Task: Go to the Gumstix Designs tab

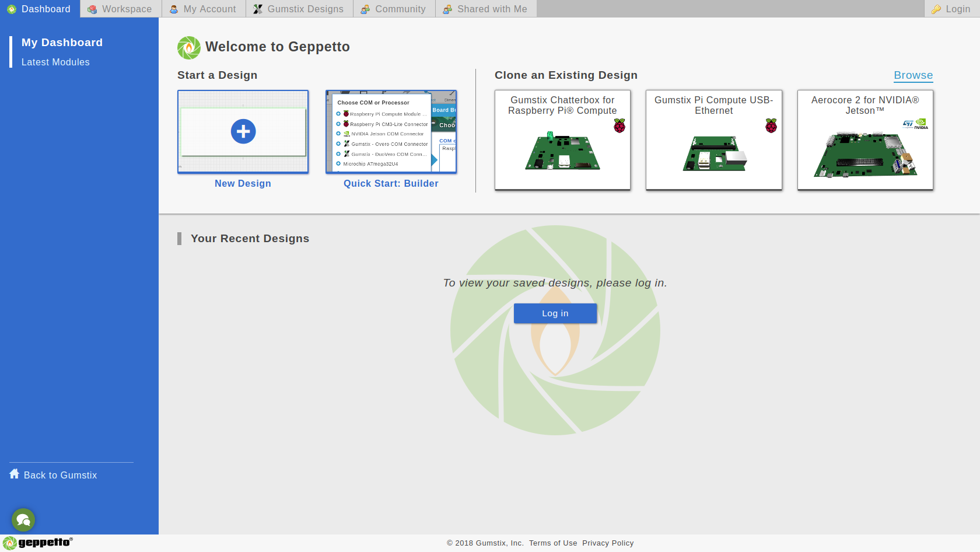Action: (x=299, y=9)
